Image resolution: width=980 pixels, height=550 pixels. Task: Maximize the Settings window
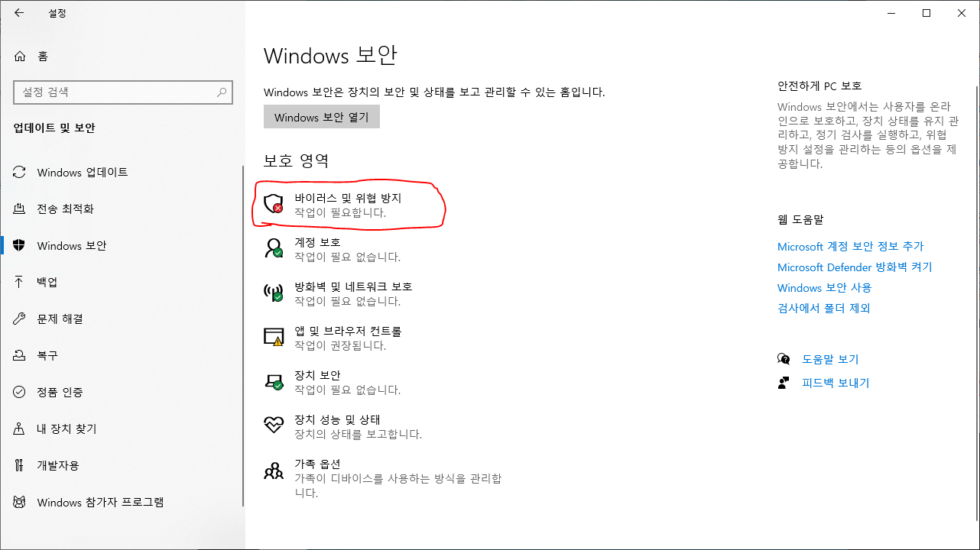pyautogui.click(x=926, y=13)
